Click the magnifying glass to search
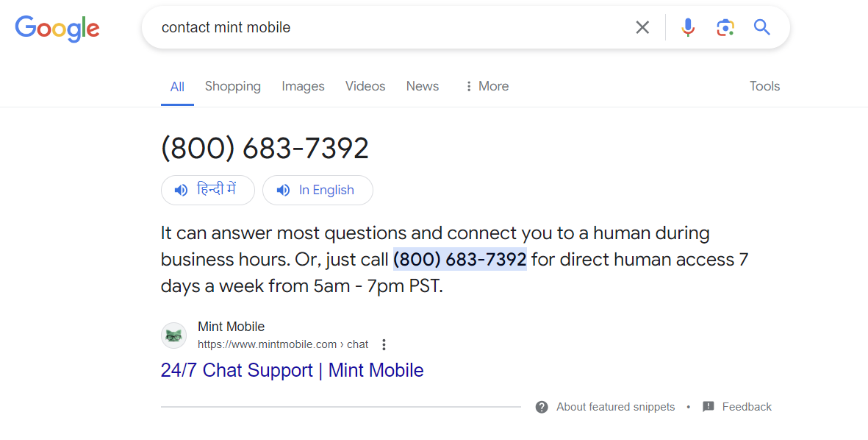The image size is (868, 440). [761, 27]
